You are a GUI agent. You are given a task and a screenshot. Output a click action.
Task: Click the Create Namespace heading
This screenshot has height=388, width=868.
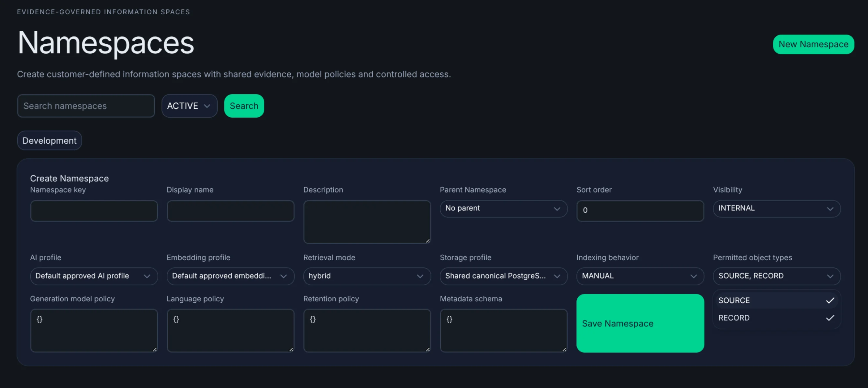click(69, 178)
